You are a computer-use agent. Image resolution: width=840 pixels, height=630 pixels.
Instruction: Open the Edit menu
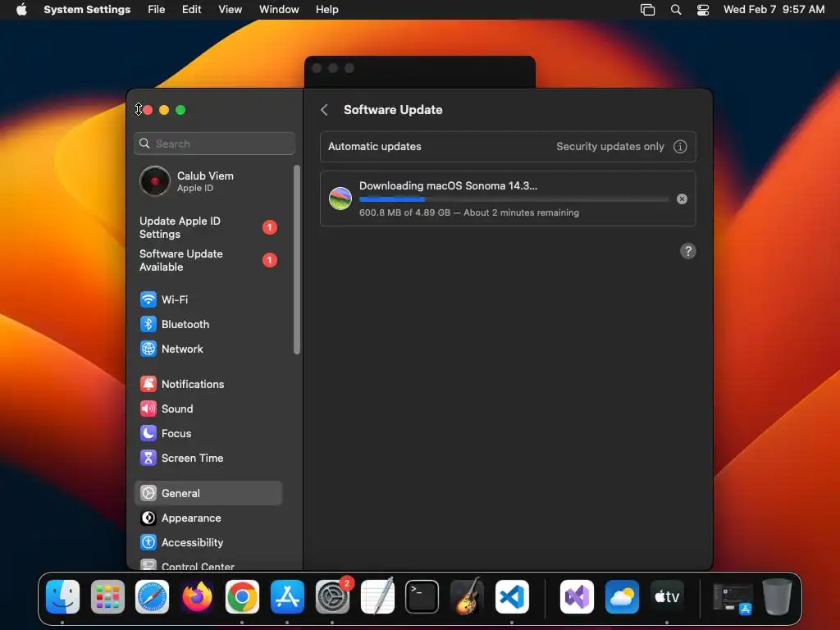point(191,10)
